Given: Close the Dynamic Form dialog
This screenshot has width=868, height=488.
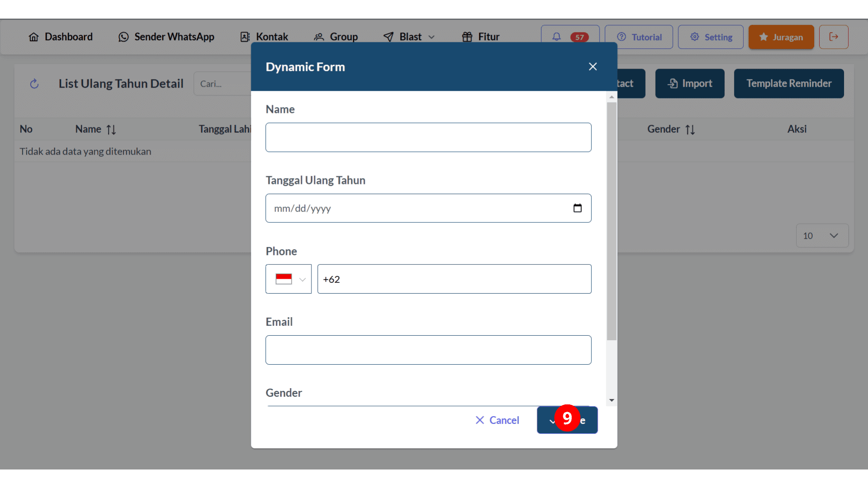Looking at the screenshot, I should click(593, 67).
